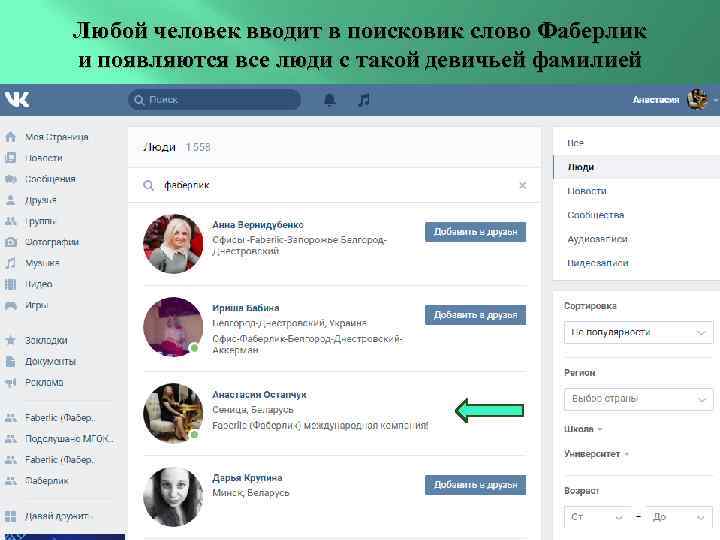Add Анна Вернидубенко to friends
The width and height of the screenshot is (720, 540).
(x=475, y=232)
